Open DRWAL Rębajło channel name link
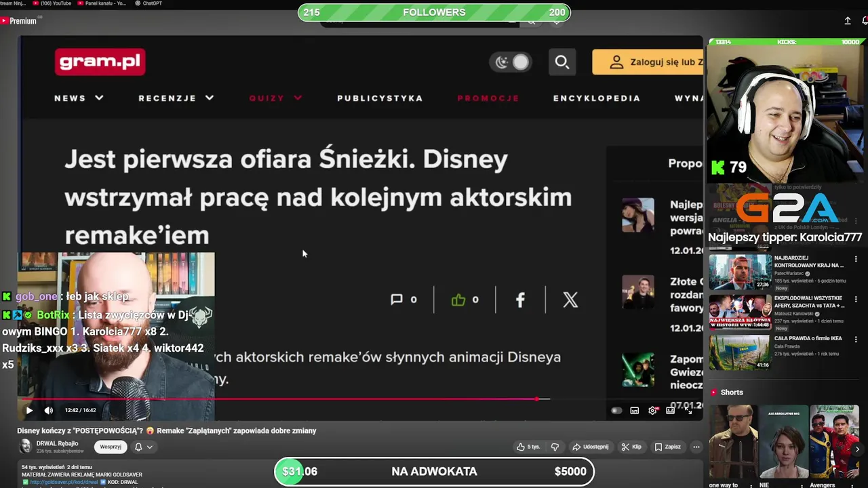This screenshot has height=488, width=868. pos(58,443)
